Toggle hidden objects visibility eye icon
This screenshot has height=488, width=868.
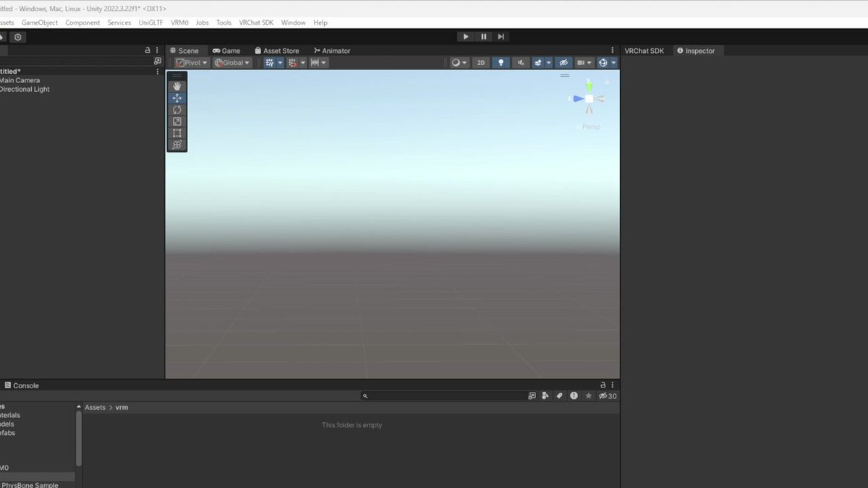click(564, 63)
